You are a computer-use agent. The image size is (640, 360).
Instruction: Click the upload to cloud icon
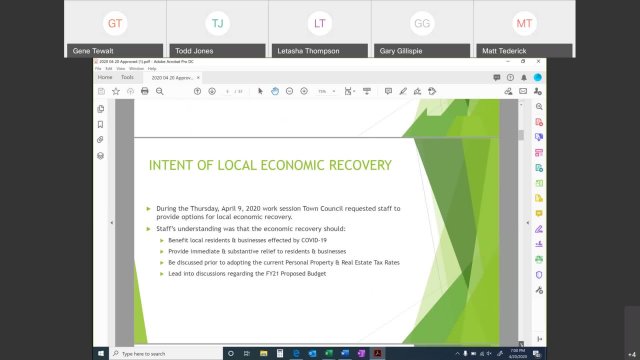click(x=130, y=91)
